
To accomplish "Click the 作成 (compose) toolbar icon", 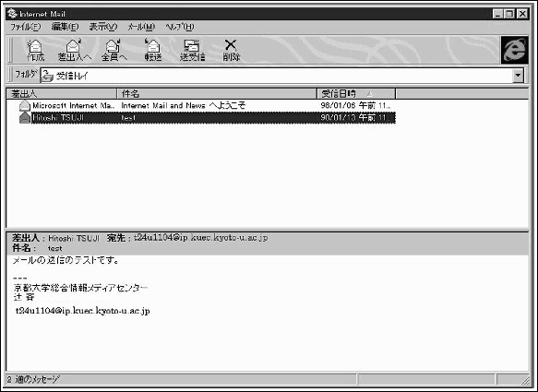I will 35,50.
